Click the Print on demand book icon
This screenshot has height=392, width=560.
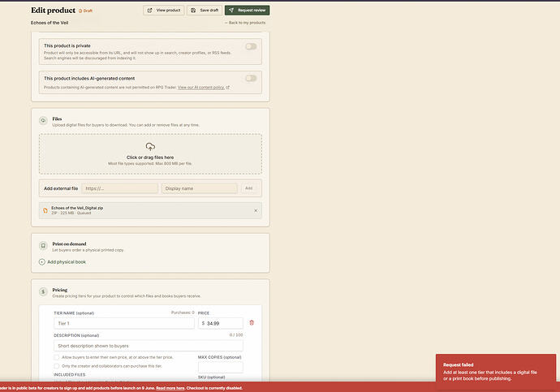(x=43, y=246)
